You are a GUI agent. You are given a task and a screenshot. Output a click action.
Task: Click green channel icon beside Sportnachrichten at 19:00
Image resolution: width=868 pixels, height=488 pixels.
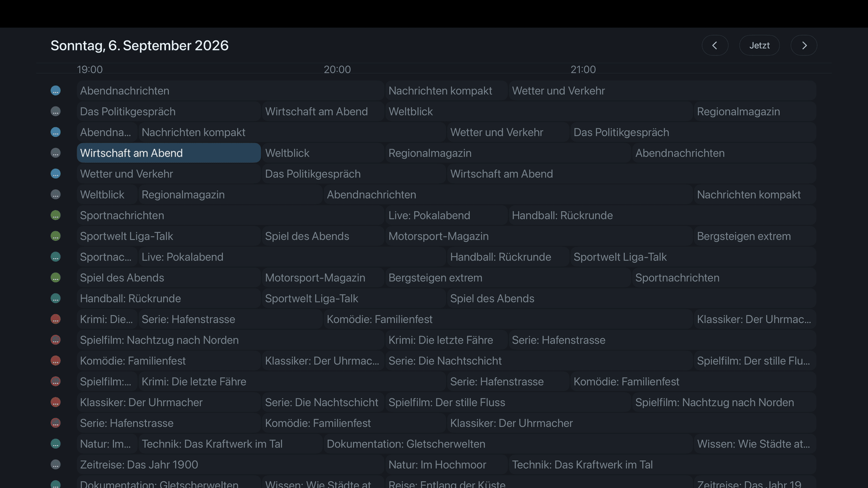tap(55, 215)
